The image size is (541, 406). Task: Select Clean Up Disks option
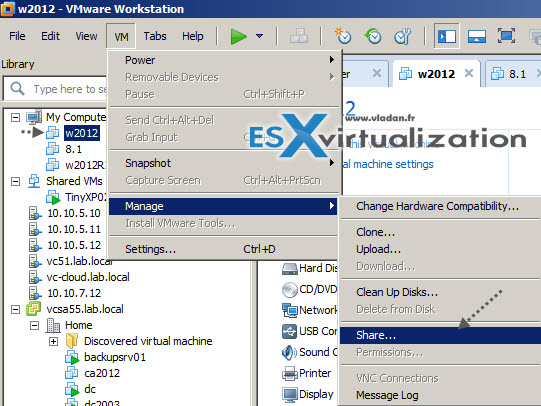click(x=440, y=292)
